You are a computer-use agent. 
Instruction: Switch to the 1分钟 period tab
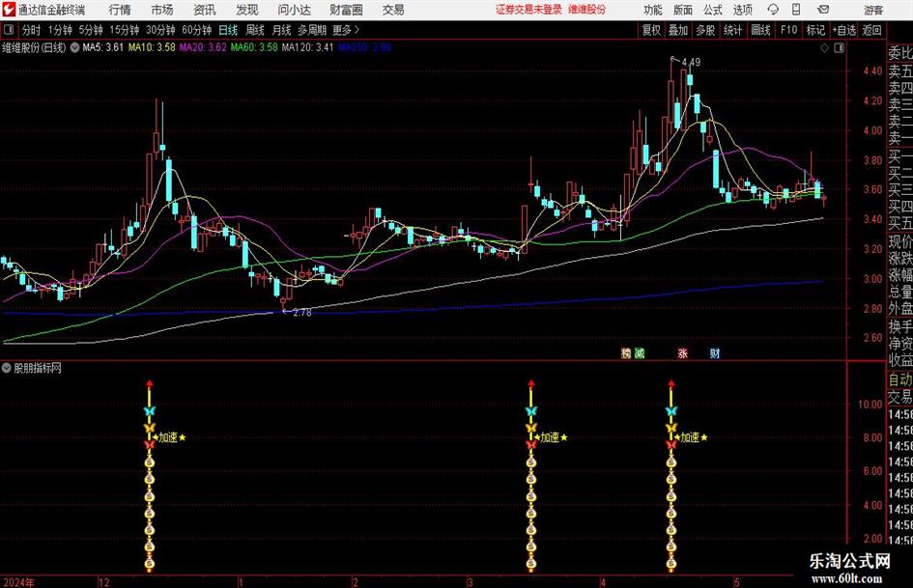[x=60, y=30]
